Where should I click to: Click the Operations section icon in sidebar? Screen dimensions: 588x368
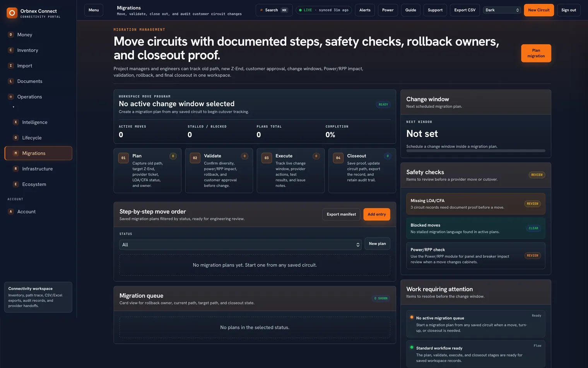[x=11, y=96]
